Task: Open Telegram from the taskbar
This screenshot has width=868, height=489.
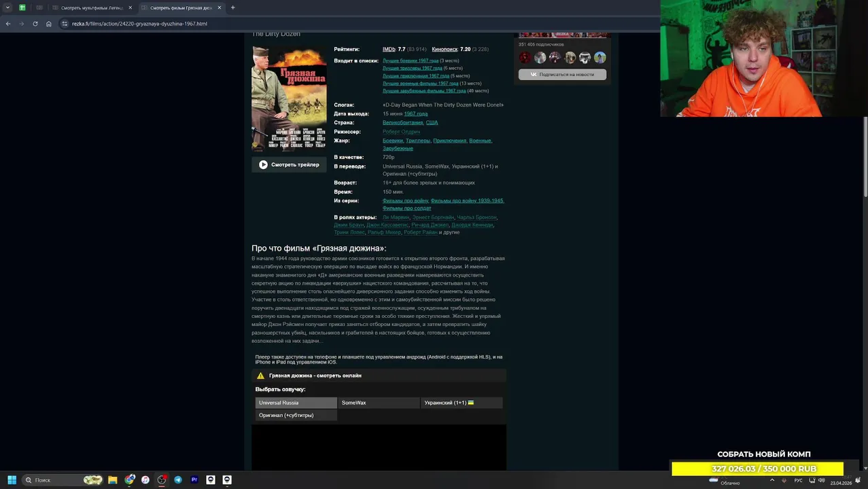Action: click(x=178, y=480)
